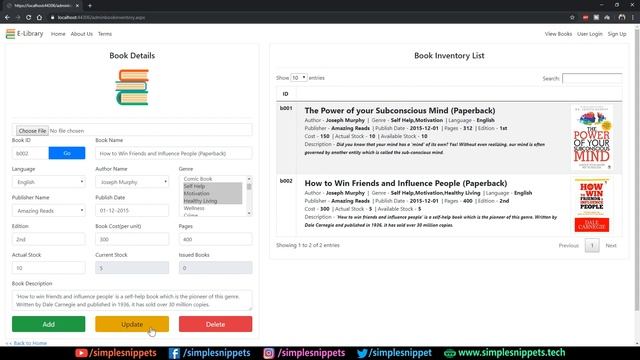Screen dimensions: 640x360
Task: Click the How to Win Friends cover image
Action: (x=592, y=205)
